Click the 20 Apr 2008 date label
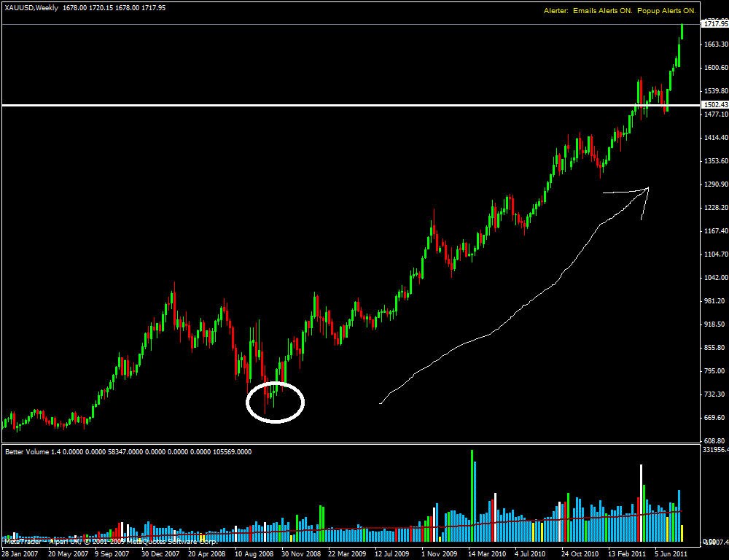The image size is (729, 560). 207,554
